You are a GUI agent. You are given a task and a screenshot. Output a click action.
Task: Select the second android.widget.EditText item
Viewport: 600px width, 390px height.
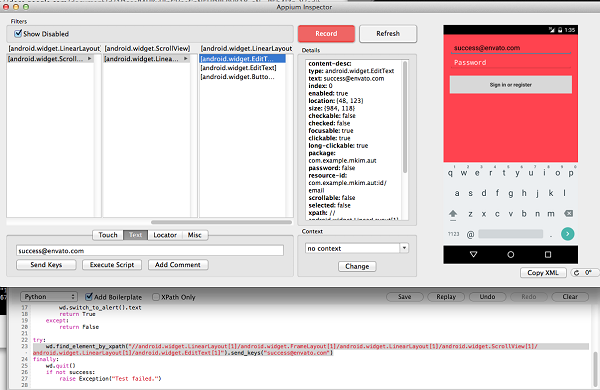238,68
